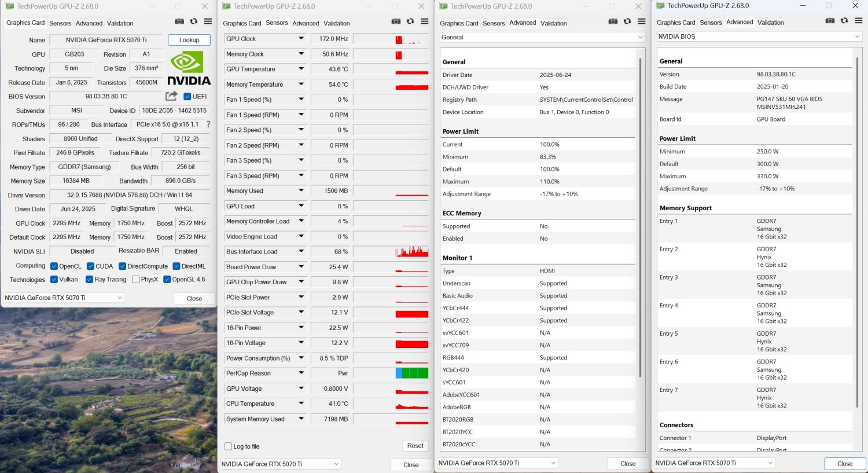Screen dimensions: 868x473
Task: Enable the Log to file checkbox
Action: click(x=228, y=446)
